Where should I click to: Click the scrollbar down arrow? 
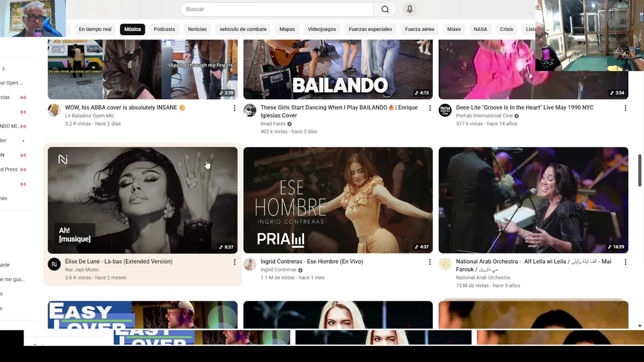640,326
